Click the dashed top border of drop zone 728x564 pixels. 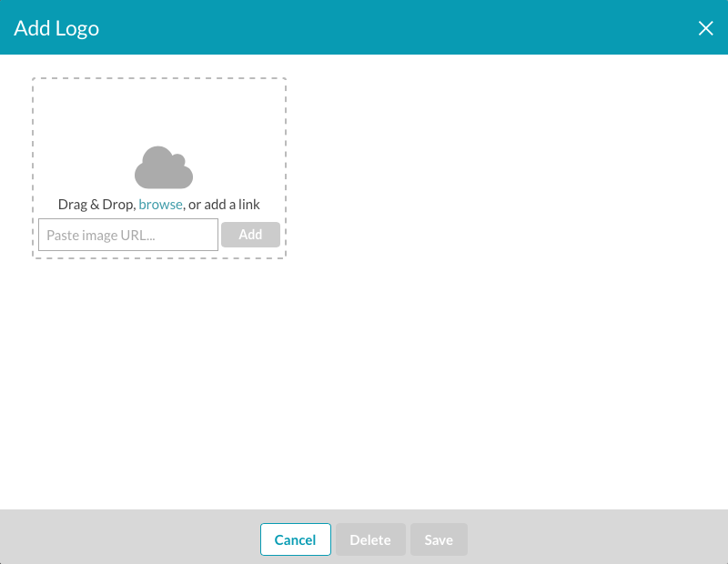tap(159, 78)
